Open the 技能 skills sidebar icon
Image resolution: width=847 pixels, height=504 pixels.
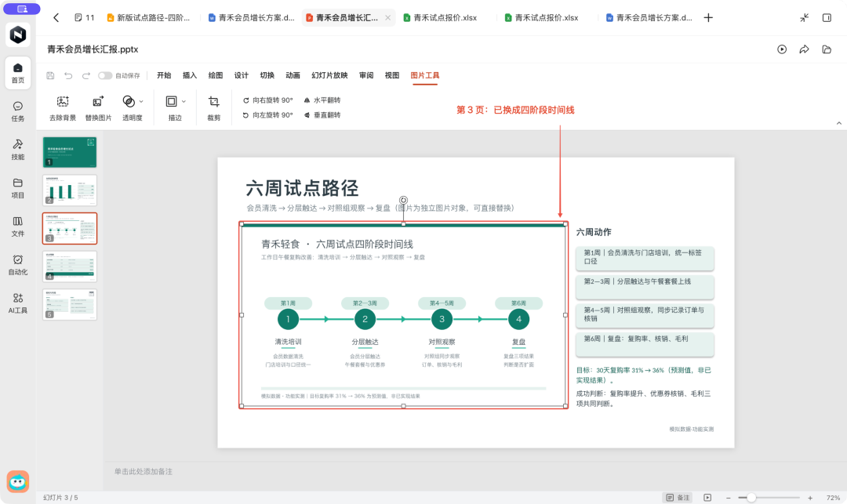[x=18, y=150]
